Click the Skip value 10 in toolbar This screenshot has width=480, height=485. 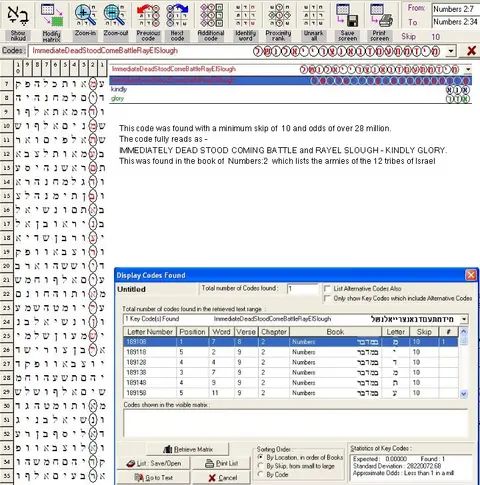(x=436, y=37)
